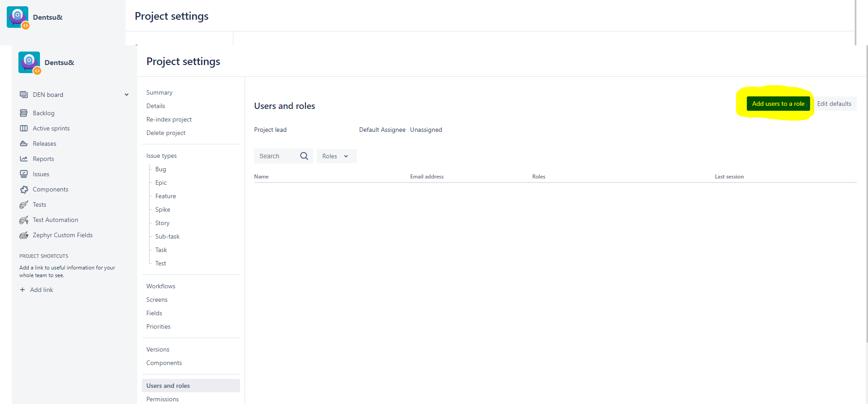Click the Issues monitor icon

24,174
